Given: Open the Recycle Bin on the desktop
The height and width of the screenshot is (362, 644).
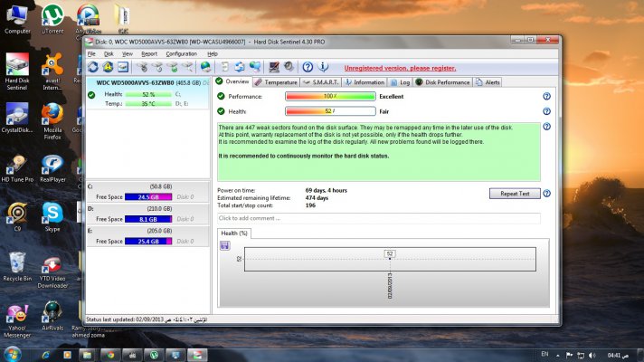Looking at the screenshot, I should tap(17, 267).
